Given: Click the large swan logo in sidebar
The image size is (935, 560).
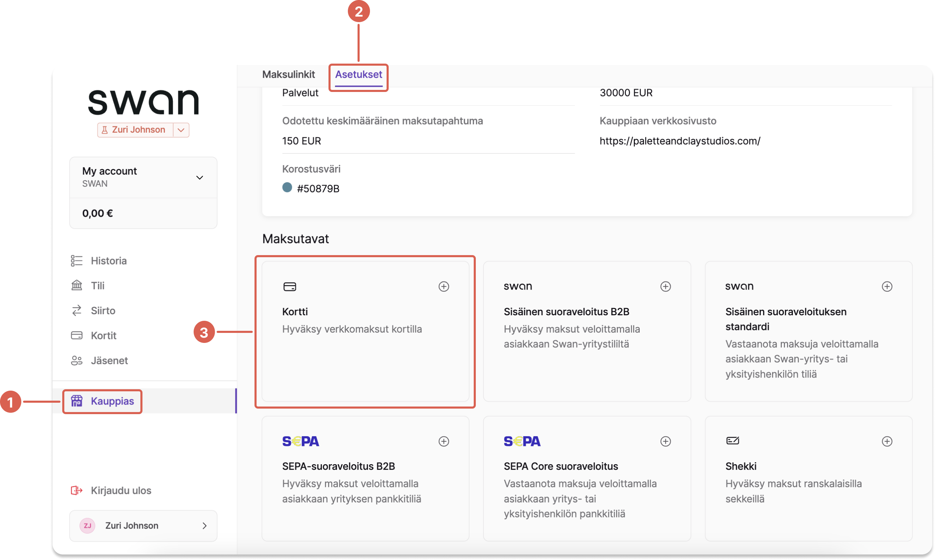Looking at the screenshot, I should [143, 102].
